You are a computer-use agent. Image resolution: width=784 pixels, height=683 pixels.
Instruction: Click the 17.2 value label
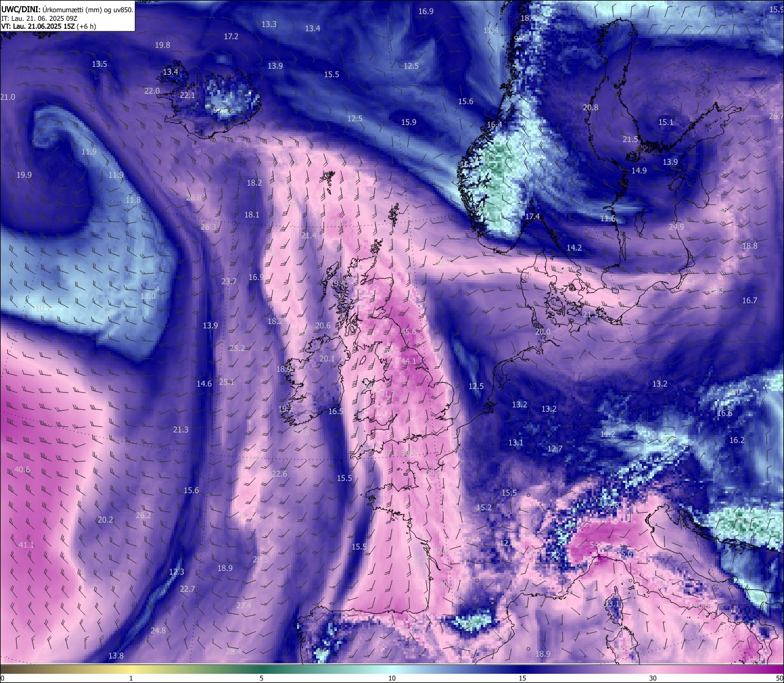click(x=231, y=37)
